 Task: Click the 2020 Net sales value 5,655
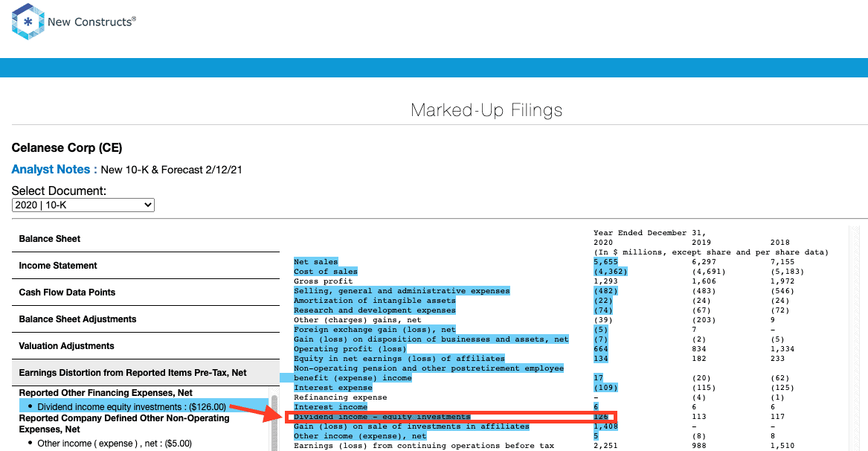(605, 262)
